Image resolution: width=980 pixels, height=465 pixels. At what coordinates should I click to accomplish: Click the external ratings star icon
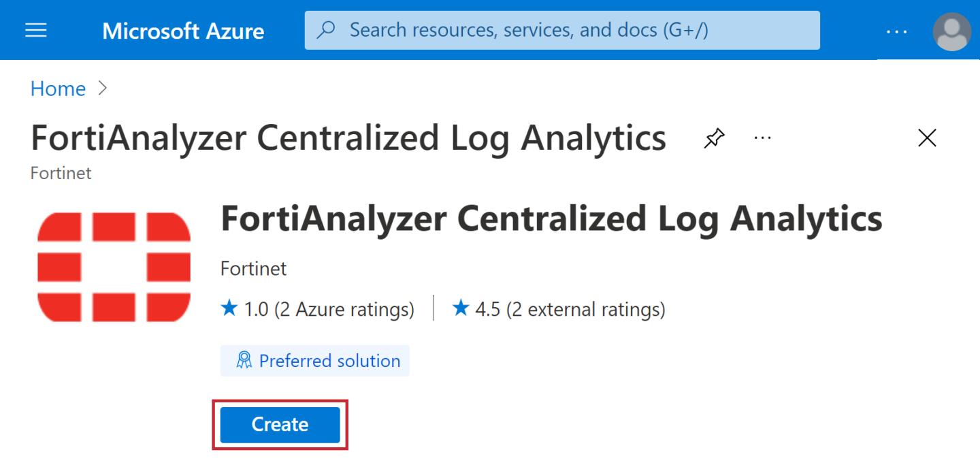click(x=461, y=309)
